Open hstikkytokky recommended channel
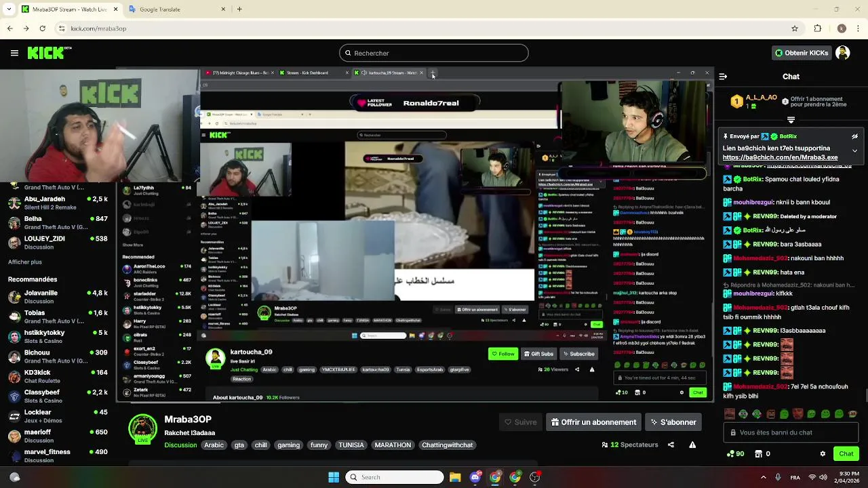 coord(58,337)
